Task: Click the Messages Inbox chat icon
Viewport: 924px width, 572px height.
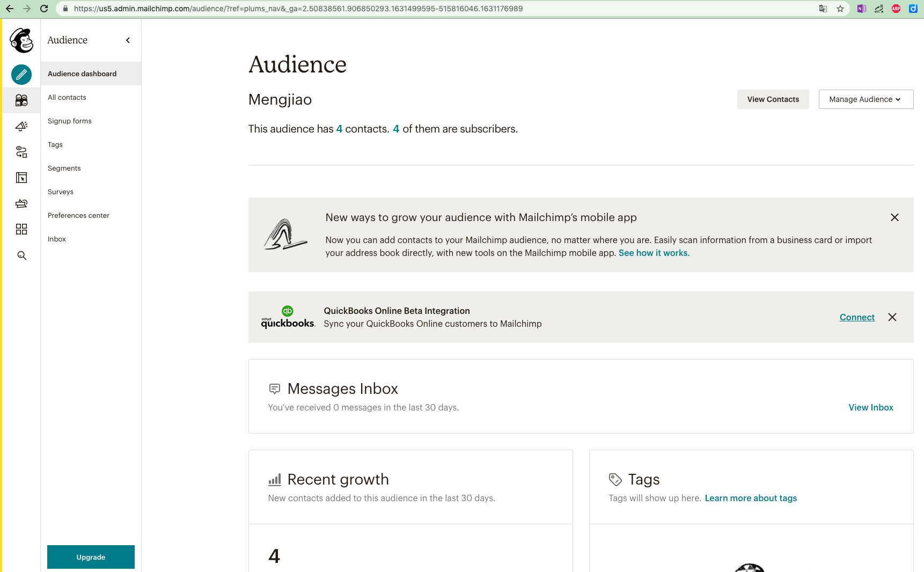Action: tap(275, 388)
